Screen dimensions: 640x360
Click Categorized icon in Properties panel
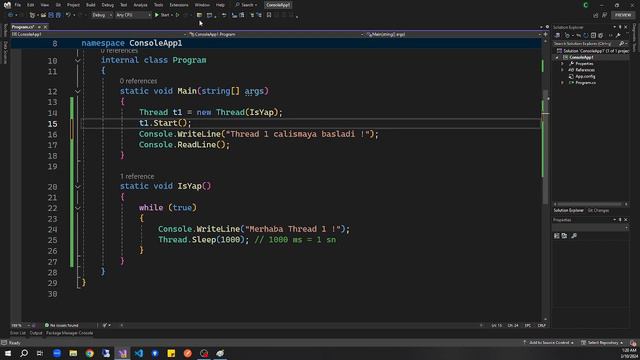557,236
